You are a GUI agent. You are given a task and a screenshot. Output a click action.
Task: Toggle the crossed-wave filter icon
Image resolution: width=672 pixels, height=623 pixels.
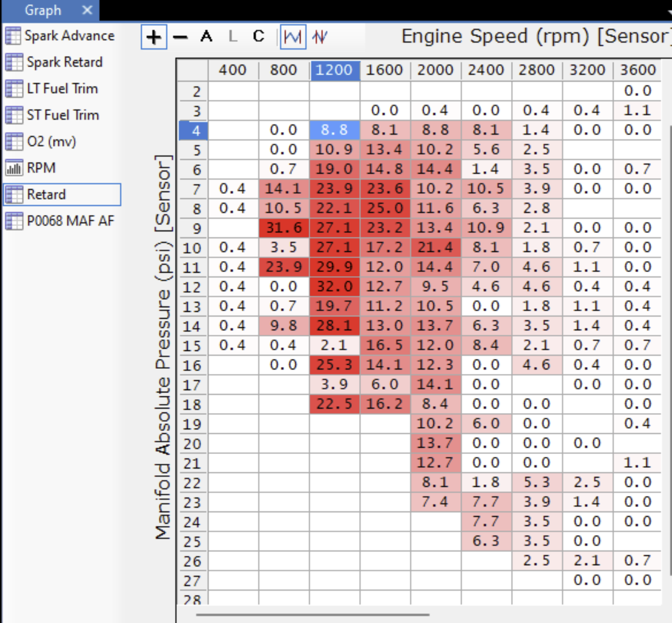point(320,36)
